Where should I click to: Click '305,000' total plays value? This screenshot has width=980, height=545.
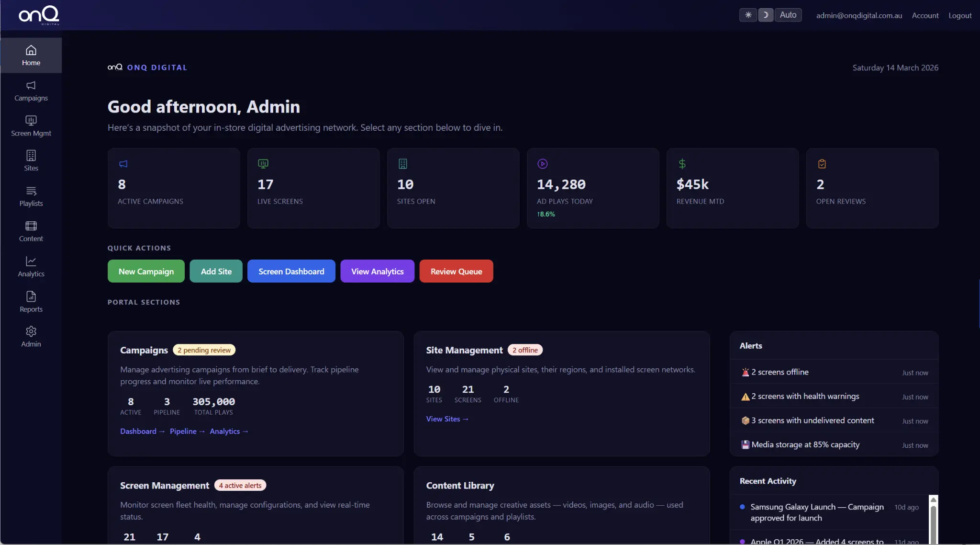tap(213, 401)
